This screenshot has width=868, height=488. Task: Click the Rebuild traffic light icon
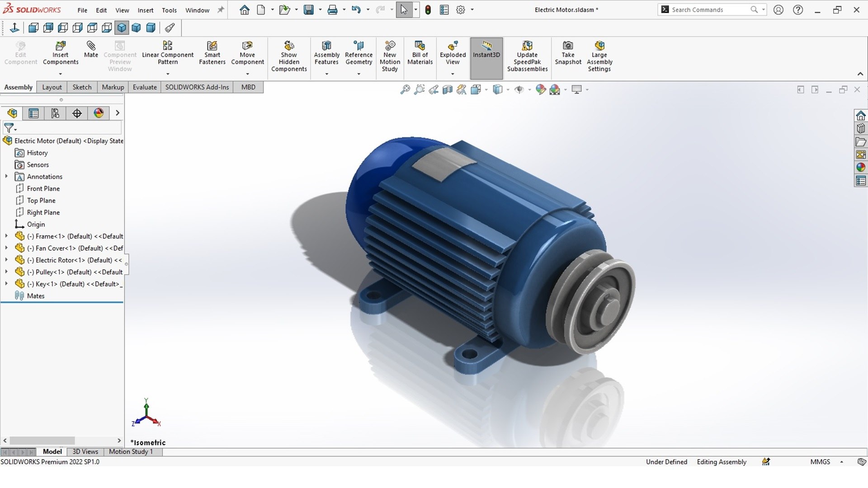pyautogui.click(x=428, y=9)
